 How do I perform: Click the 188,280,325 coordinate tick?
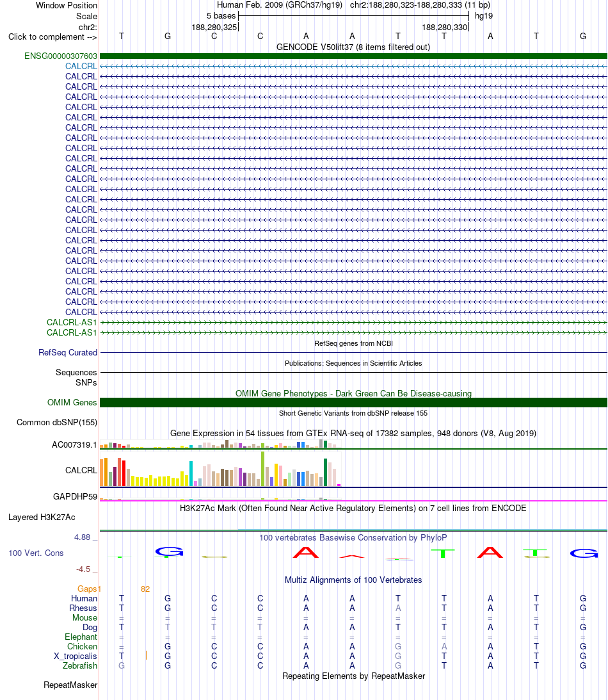[214, 28]
